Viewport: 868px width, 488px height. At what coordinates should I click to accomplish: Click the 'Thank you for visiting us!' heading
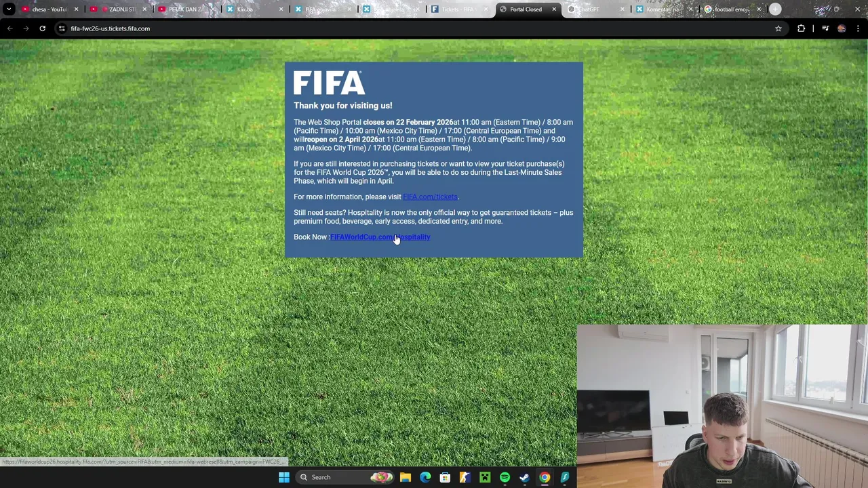click(342, 105)
